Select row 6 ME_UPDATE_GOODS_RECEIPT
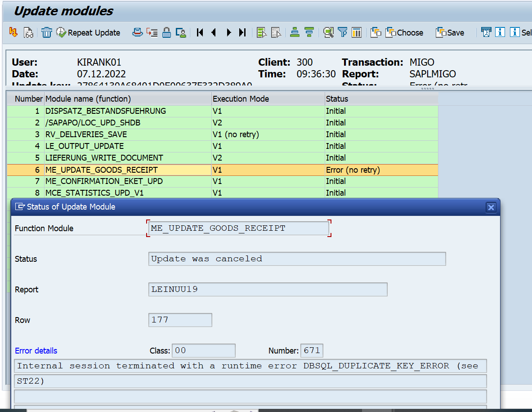The image size is (532, 412). tap(102, 170)
